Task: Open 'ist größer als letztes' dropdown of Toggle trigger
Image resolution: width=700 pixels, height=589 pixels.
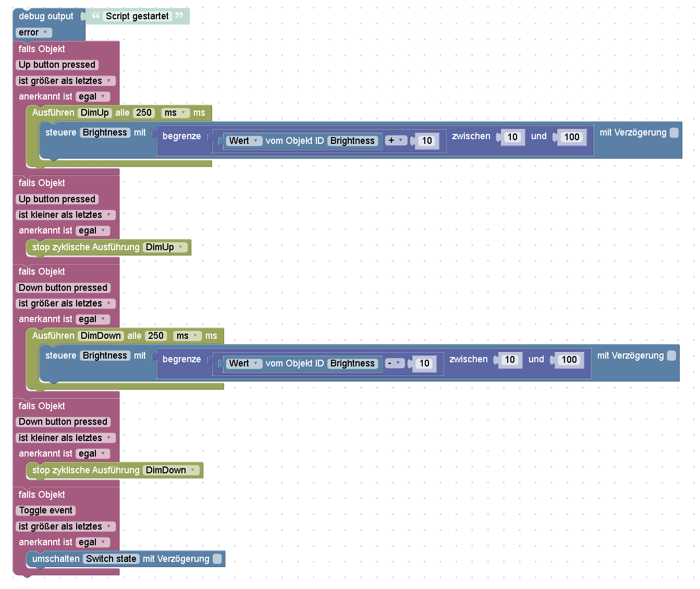Action: (x=66, y=526)
